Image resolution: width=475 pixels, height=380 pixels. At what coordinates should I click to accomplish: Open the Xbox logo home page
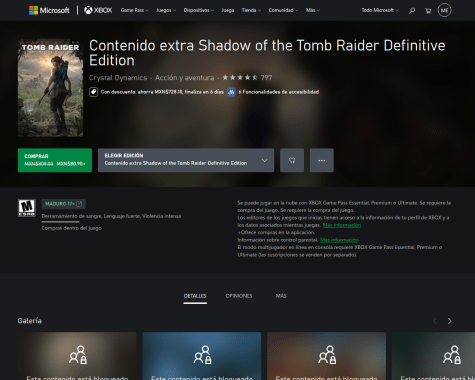coord(98,10)
